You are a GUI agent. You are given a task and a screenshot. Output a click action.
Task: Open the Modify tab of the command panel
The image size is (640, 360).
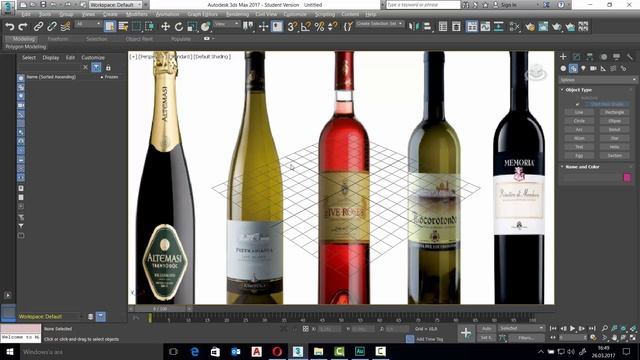coord(576,57)
